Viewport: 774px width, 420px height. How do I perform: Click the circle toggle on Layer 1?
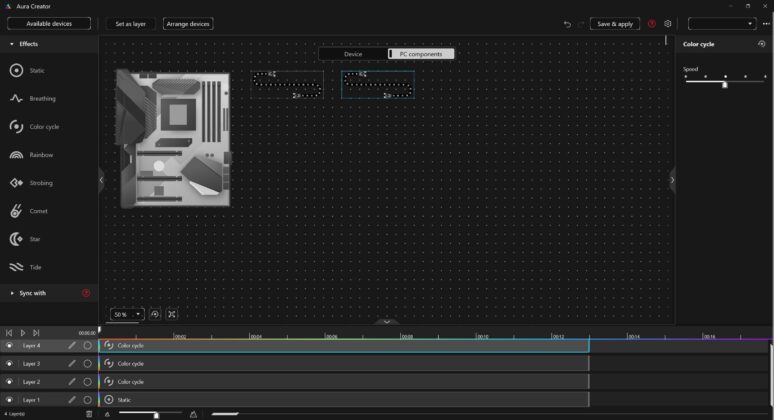coord(87,400)
